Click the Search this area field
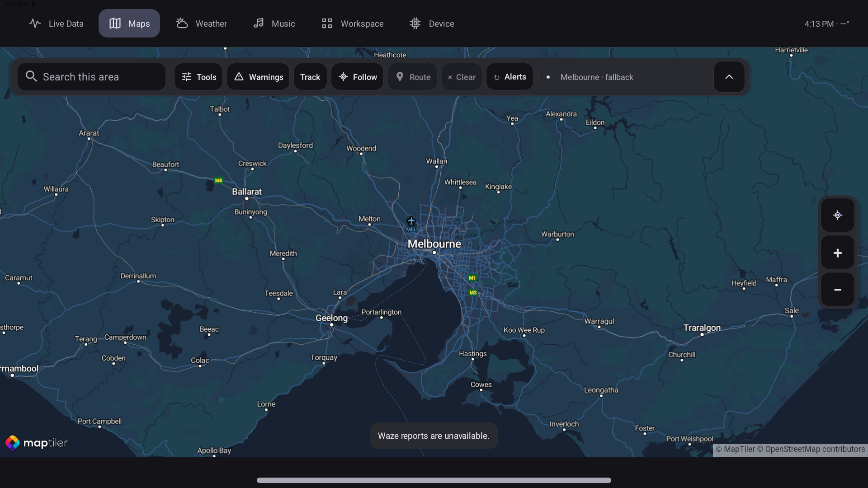This screenshot has height=488, width=868. pos(91,77)
